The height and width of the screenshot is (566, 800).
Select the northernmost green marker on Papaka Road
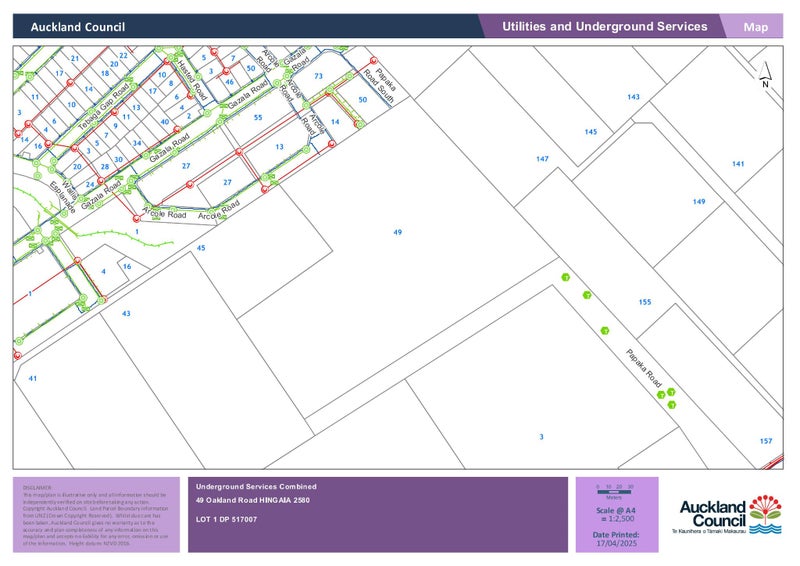[565, 276]
